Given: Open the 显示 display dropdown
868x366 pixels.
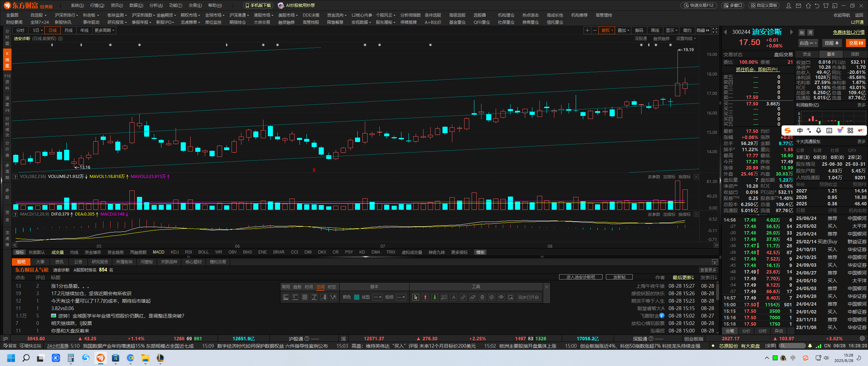Looking at the screenshot, I should (671, 30).
